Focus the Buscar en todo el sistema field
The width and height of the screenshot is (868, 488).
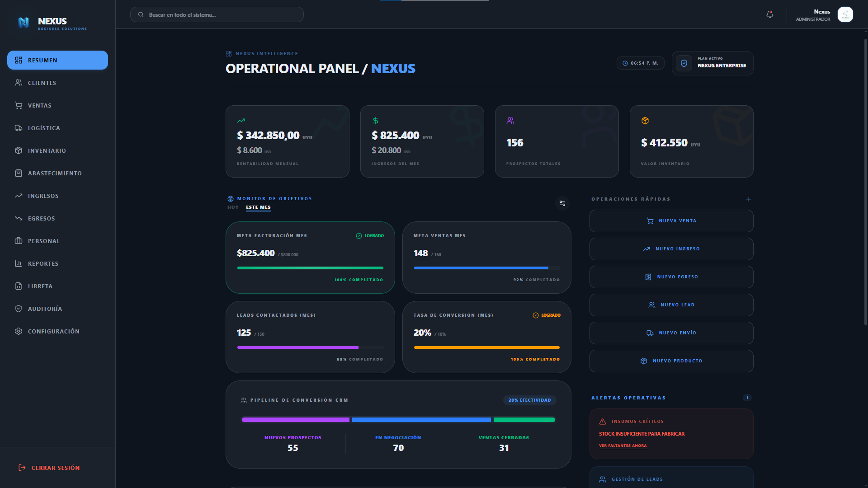click(x=217, y=15)
